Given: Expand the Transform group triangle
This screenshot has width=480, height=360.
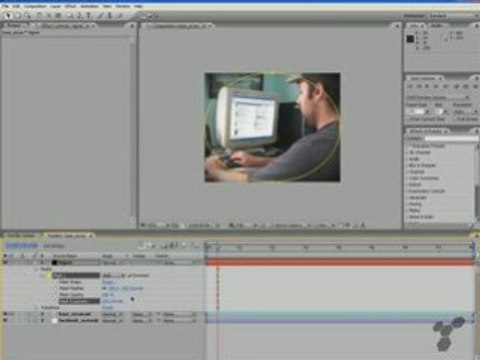Looking at the screenshot, I should click(x=36, y=308).
